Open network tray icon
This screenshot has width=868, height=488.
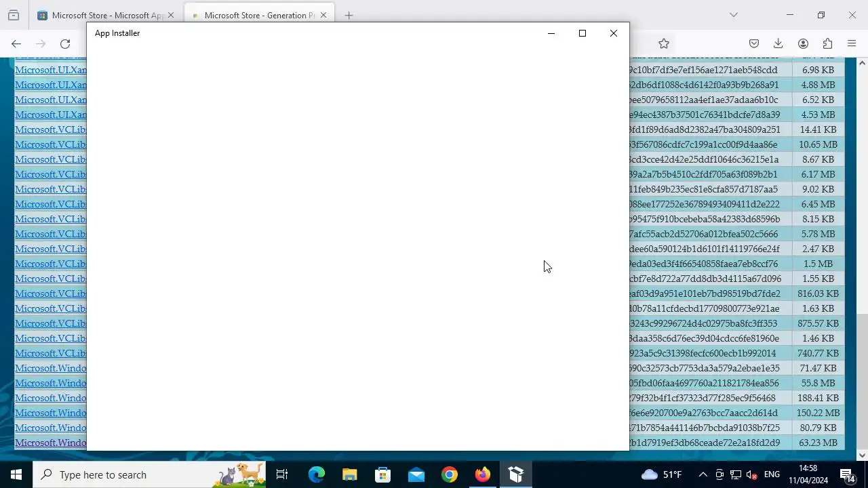(735, 474)
